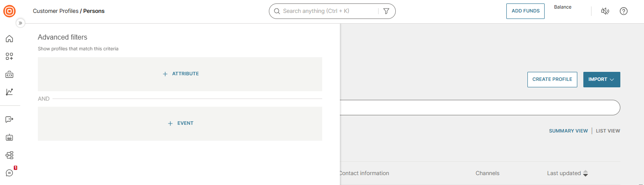The height and width of the screenshot is (185, 644).
Task: Click the filter icon in search bar
Action: 386,11
